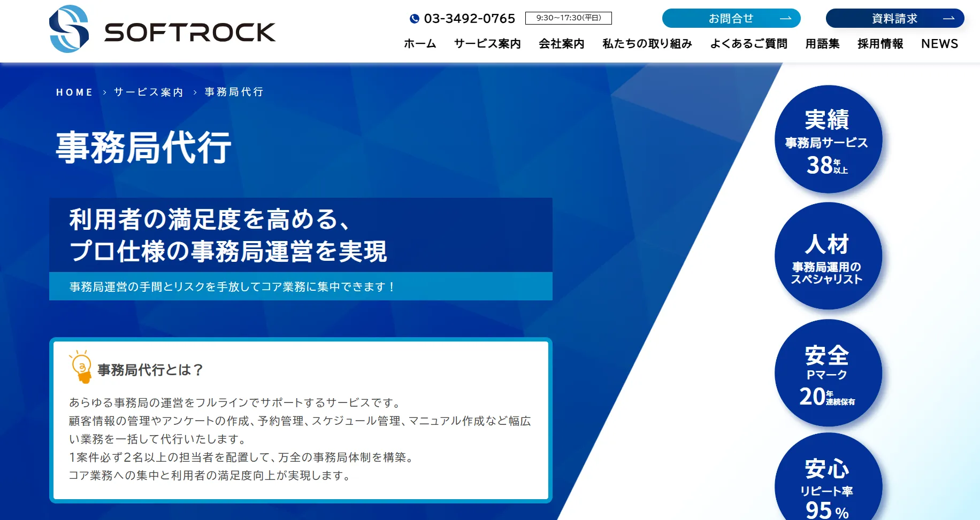The image size is (980, 520).
Task: Open the 採用情報 page
Action: [879, 44]
